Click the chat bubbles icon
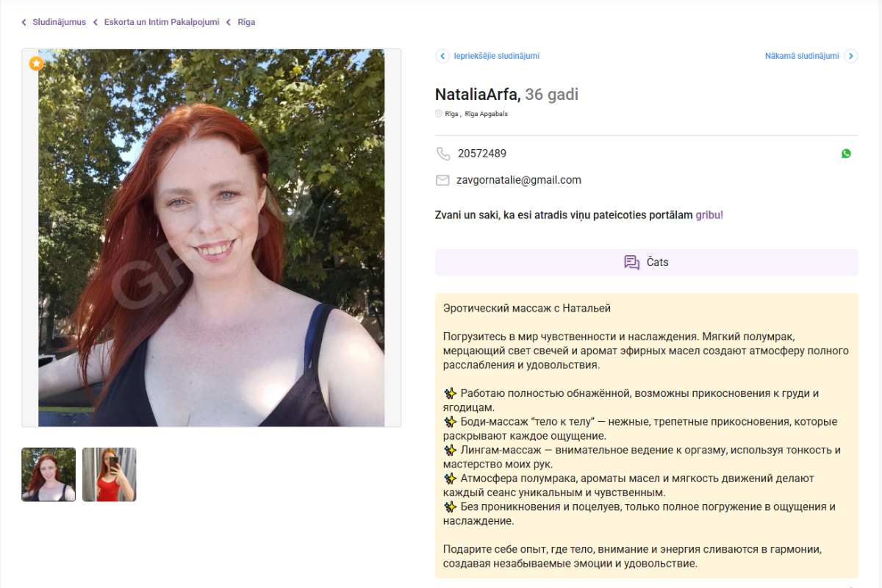The width and height of the screenshot is (882, 588). pyautogui.click(x=631, y=262)
